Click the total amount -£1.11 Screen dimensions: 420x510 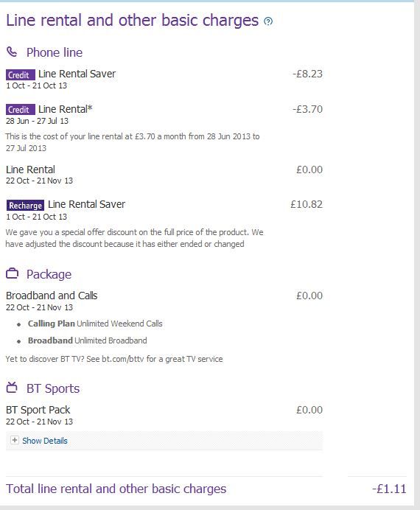tap(389, 489)
